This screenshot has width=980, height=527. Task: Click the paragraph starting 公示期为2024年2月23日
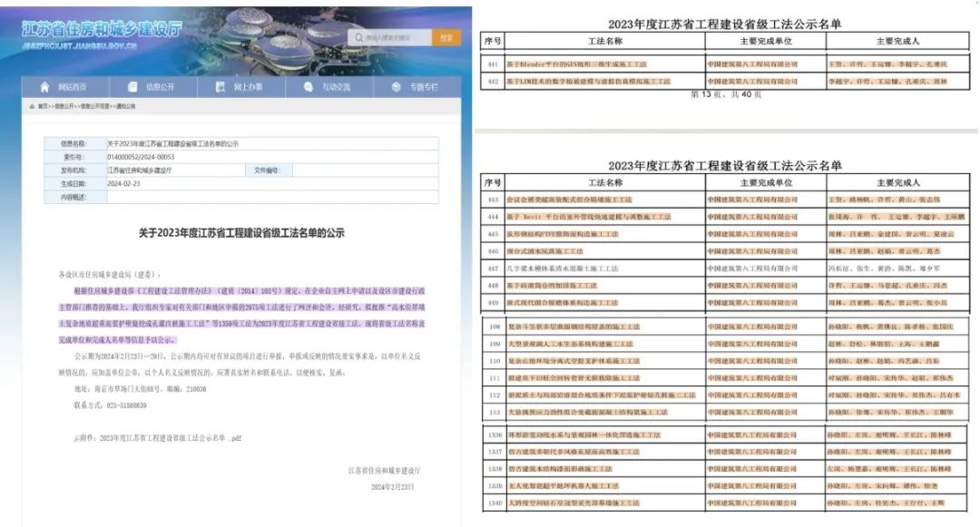[240, 365]
